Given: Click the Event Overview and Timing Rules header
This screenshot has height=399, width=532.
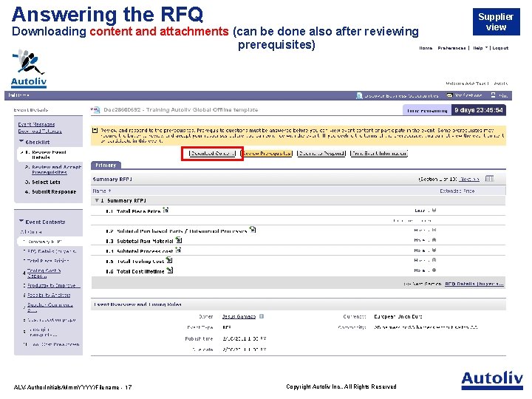Looking at the screenshot, I should tap(137, 304).
